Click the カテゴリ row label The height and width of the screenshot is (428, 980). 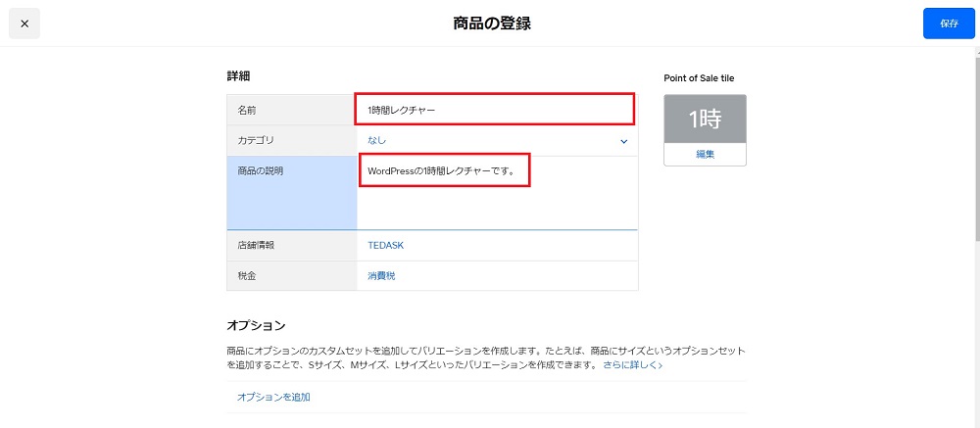click(x=256, y=140)
